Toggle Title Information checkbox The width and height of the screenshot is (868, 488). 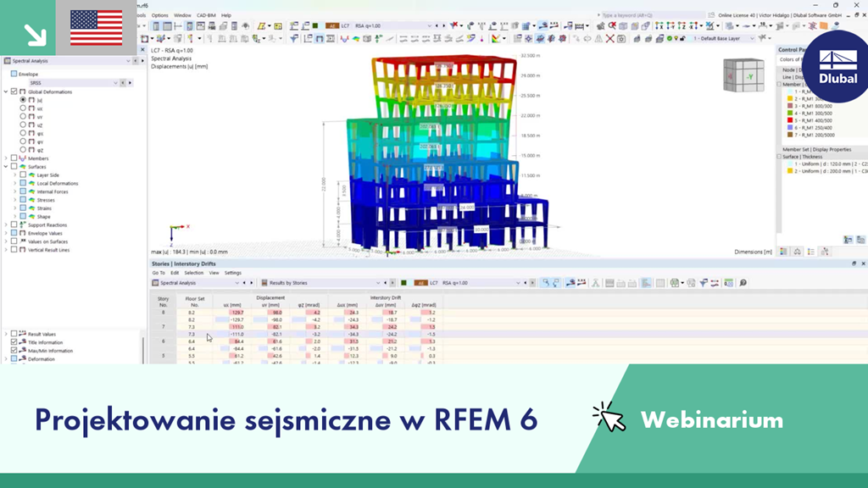pos(14,342)
